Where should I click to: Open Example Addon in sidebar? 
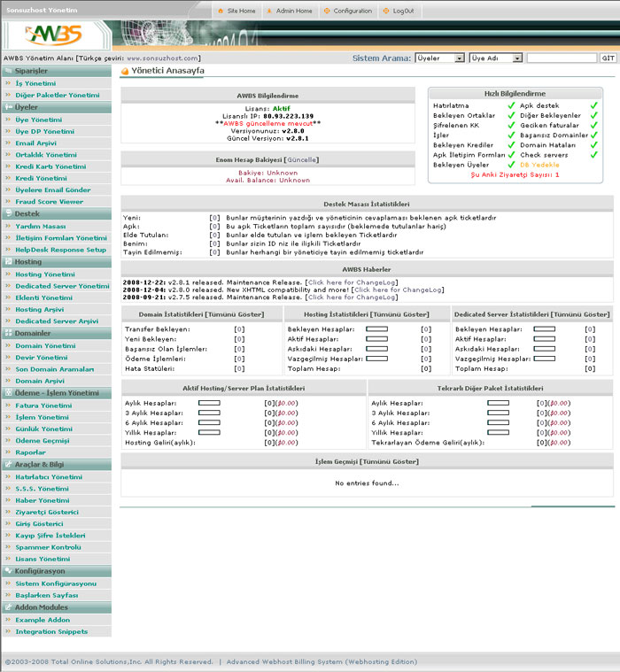click(x=43, y=620)
